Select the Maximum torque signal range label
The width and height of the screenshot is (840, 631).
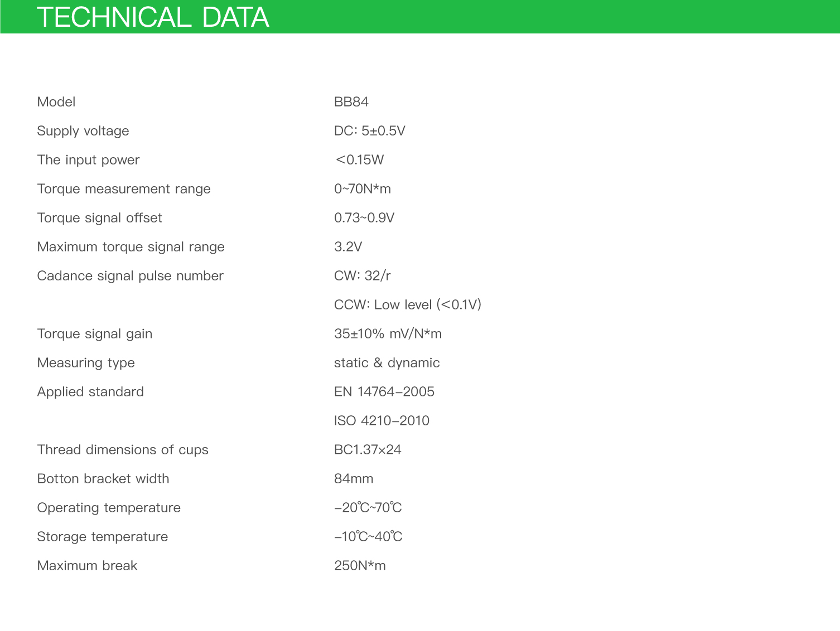pos(131,247)
